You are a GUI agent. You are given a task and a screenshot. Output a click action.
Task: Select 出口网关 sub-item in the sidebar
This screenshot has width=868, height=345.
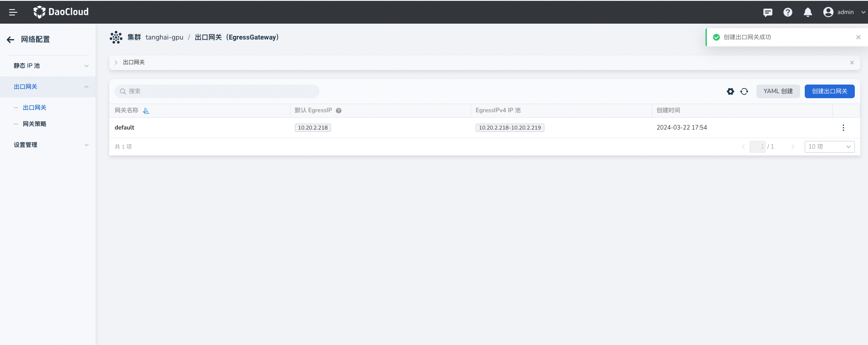(x=35, y=108)
